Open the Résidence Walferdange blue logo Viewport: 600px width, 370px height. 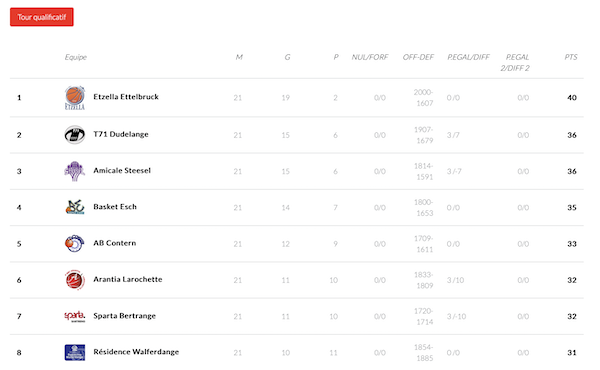tap(75, 352)
